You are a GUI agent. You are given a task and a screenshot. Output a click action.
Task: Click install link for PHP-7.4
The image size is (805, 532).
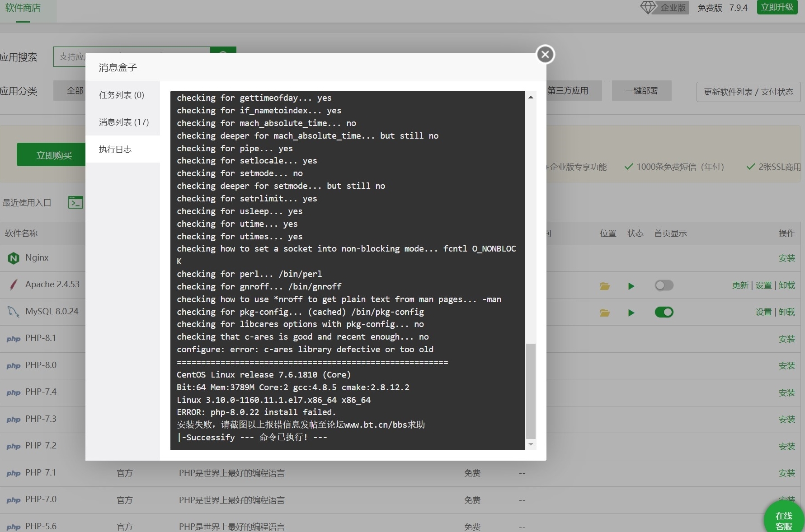coord(786,393)
